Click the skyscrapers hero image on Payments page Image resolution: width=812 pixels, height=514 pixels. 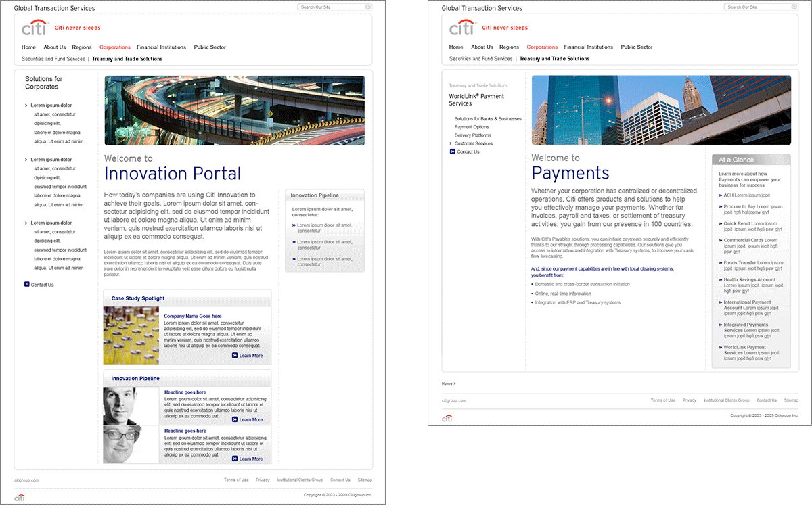tap(661, 110)
